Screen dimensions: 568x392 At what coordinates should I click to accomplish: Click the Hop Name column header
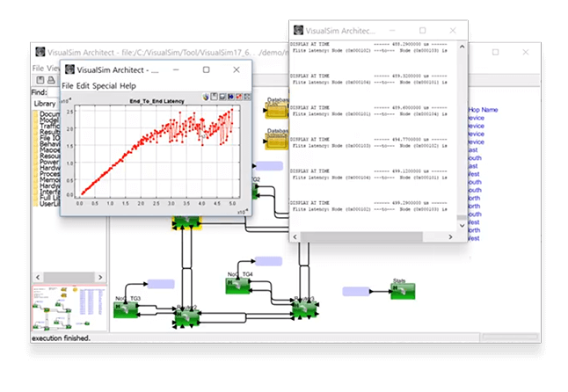click(484, 109)
